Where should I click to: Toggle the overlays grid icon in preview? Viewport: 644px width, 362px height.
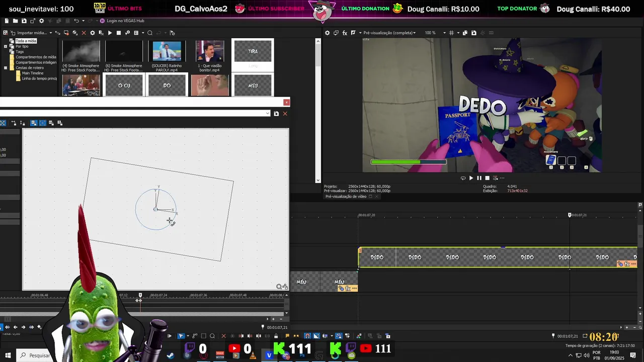[x=451, y=33]
